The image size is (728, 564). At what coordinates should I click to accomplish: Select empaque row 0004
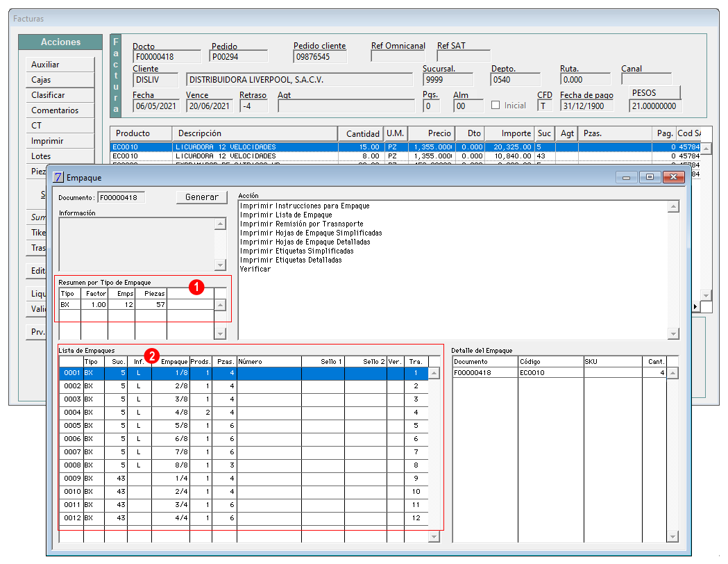click(244, 413)
